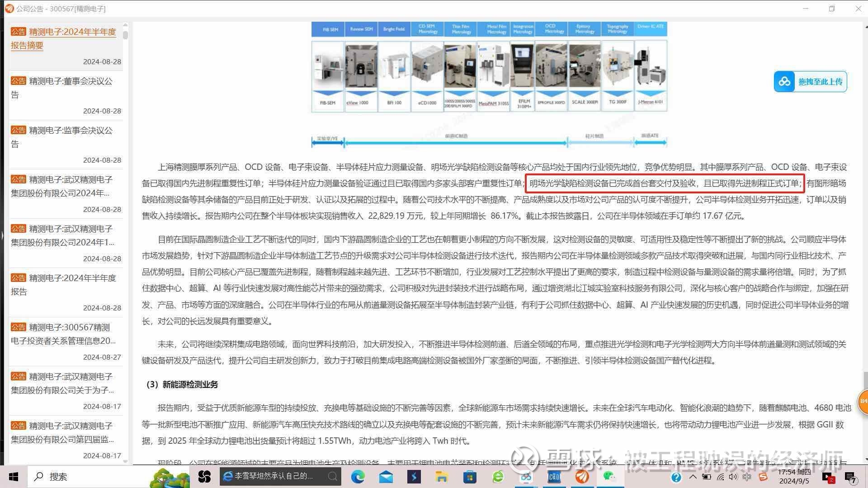This screenshot has height=488, width=868.
Task: Click the landscape search highlight image in taskbar
Action: [x=170, y=477]
